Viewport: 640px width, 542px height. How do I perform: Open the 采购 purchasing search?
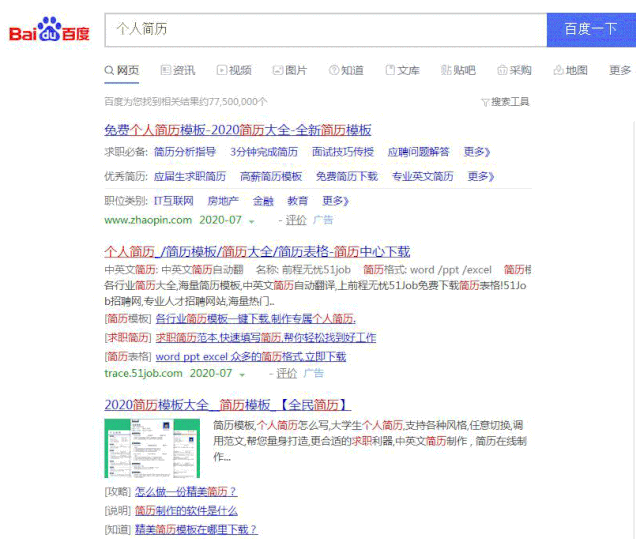click(x=514, y=71)
